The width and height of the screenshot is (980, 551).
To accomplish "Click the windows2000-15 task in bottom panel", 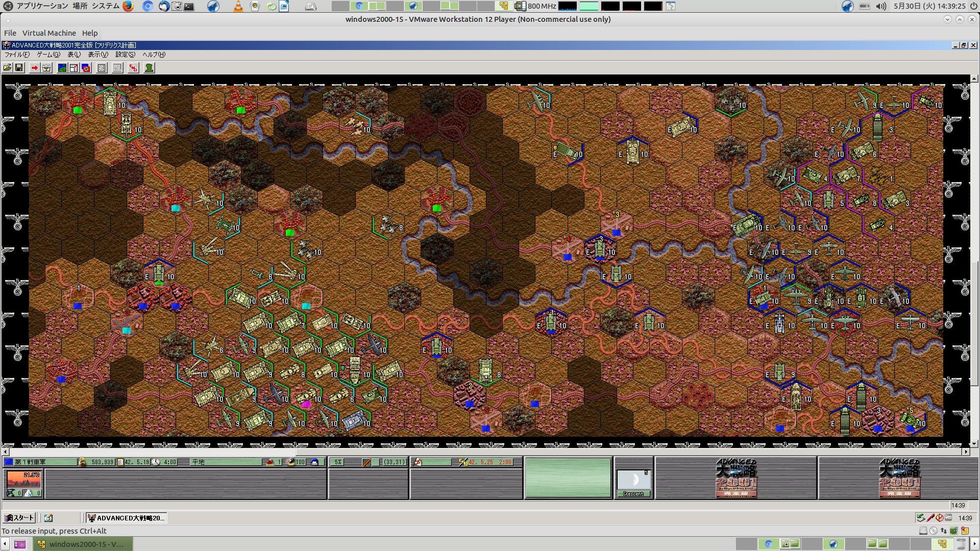I will click(x=83, y=544).
